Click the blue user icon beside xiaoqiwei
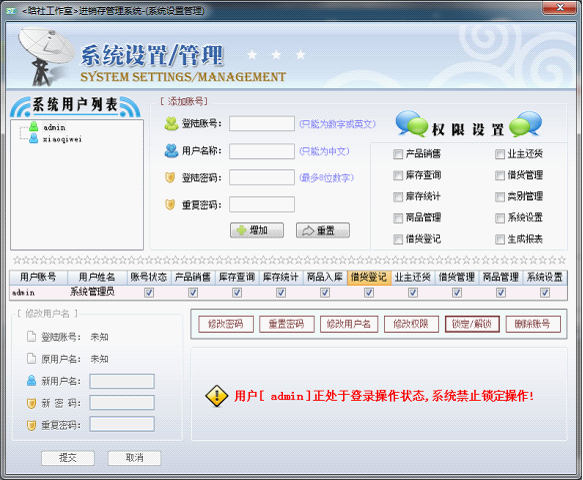 33,139
